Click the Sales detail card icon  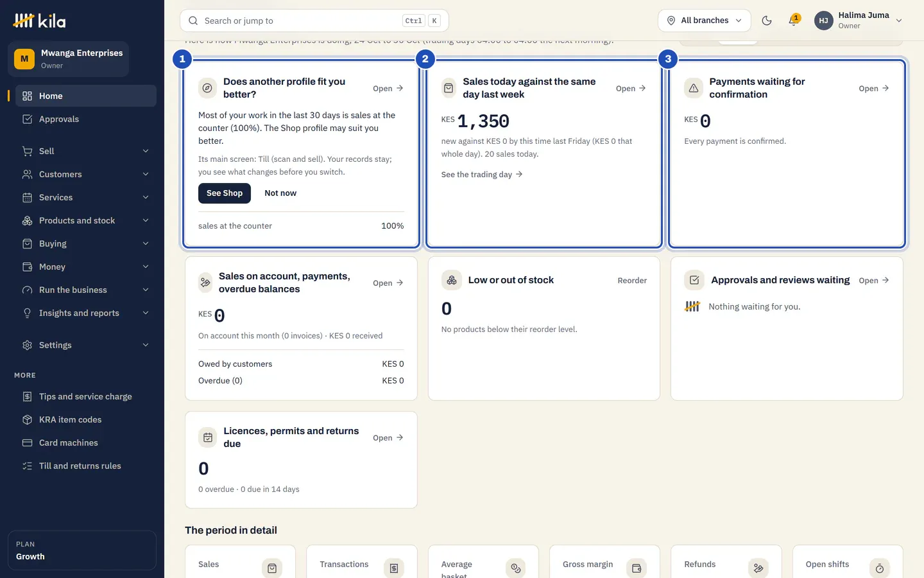(x=272, y=568)
